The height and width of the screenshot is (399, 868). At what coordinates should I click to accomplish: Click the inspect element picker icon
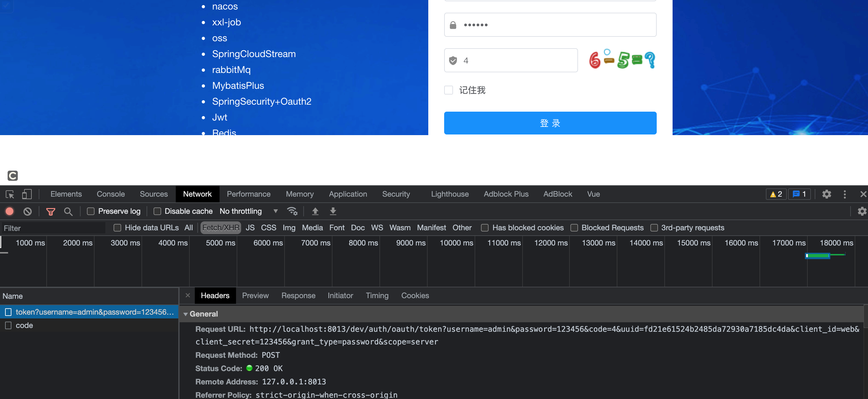(x=10, y=194)
